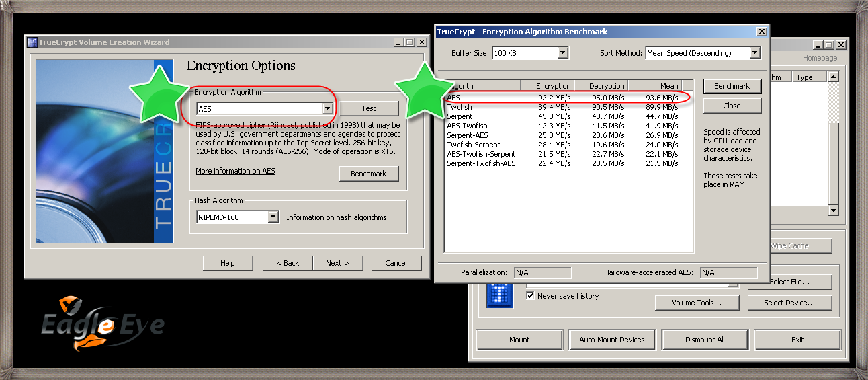
Task: Click 93.6 MB/s mean speed value
Action: 662,98
